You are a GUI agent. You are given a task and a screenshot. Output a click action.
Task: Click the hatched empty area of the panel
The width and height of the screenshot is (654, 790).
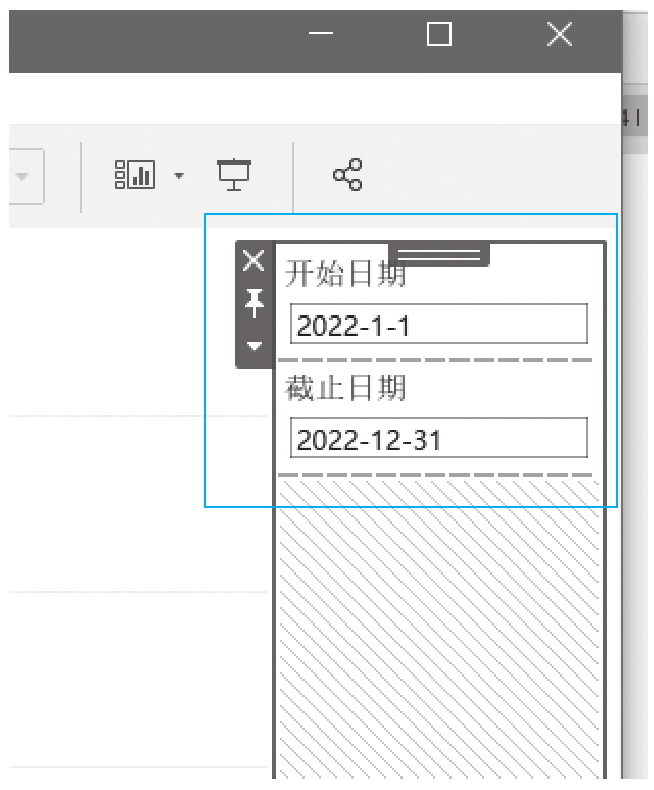coord(439,630)
